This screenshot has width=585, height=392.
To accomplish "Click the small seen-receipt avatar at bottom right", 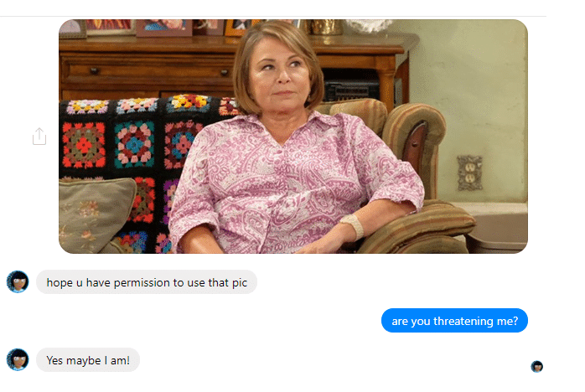I will tap(537, 366).
